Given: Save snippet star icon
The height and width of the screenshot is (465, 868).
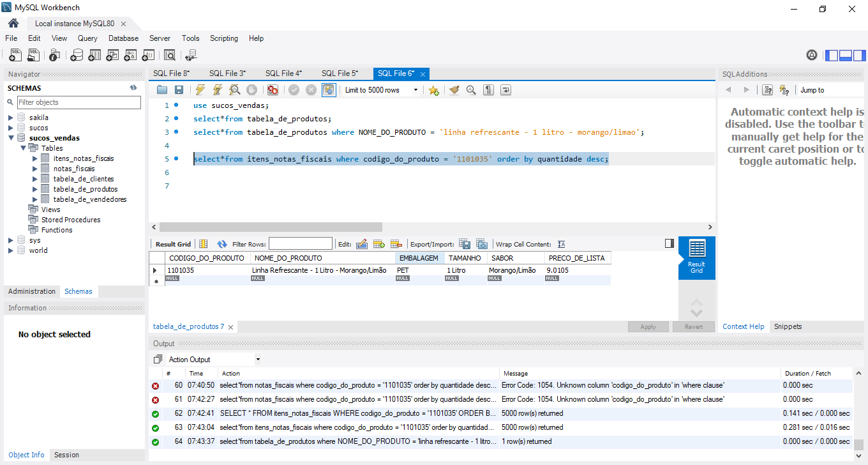Looking at the screenshot, I should click(433, 90).
